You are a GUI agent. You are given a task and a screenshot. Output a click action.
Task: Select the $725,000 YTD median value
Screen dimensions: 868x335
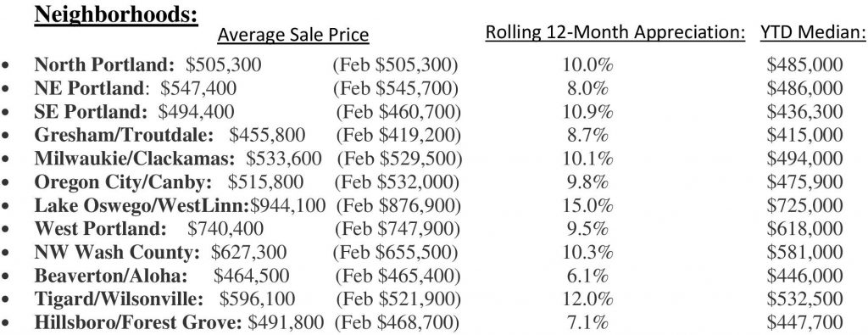[805, 205]
